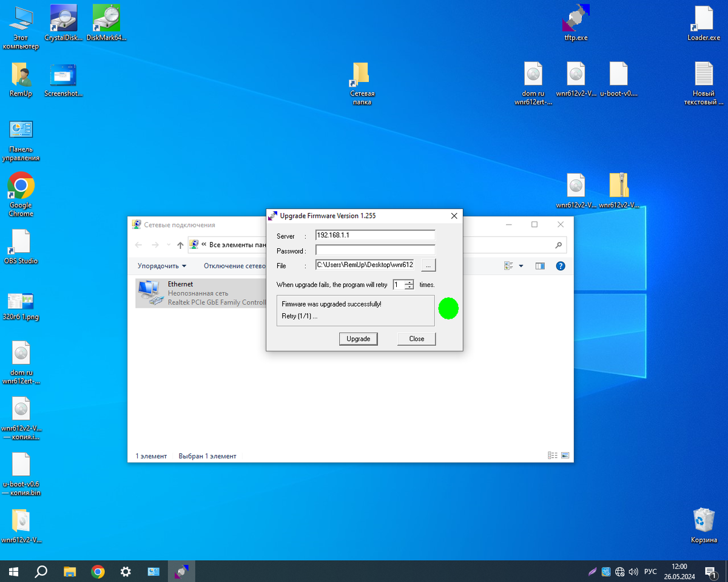Switch to large icons view
This screenshot has height=582, width=728.
[565, 456]
